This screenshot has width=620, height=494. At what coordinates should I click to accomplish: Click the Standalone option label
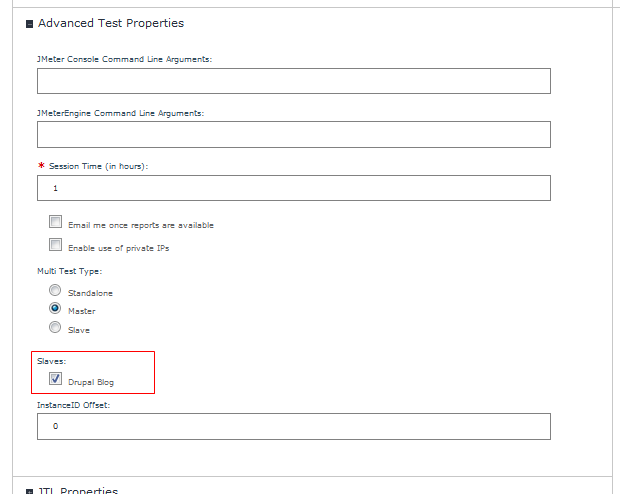[x=90, y=293]
